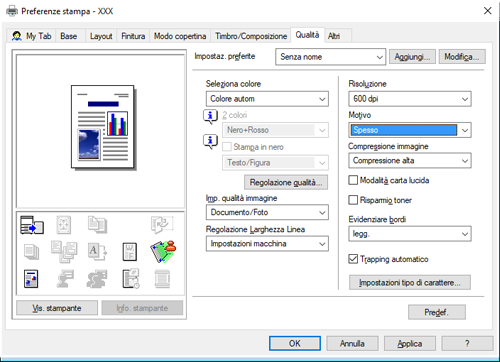Select the Qualità tab

pos(307,35)
